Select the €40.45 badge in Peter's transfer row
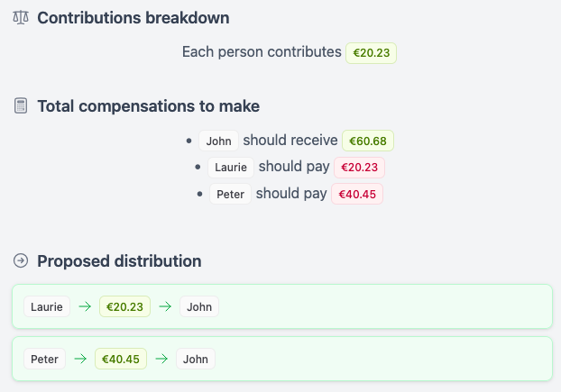Screen dimensions: 561x392 click(x=121, y=359)
